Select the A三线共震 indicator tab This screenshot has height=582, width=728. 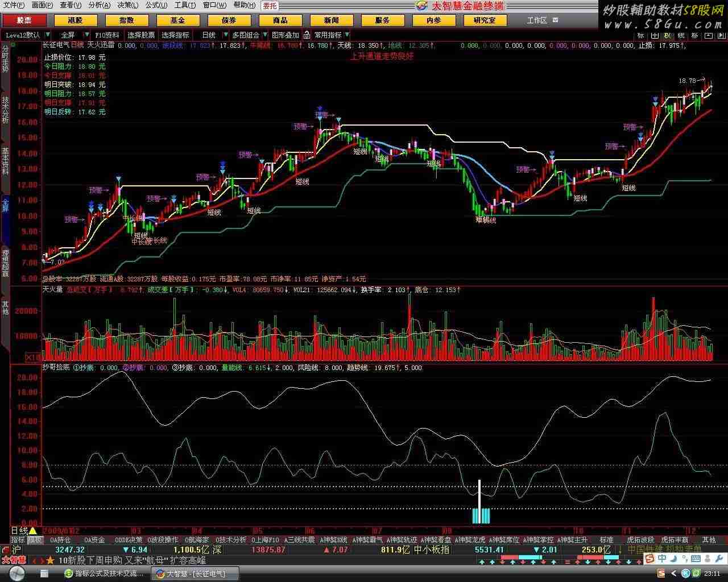[299, 539]
